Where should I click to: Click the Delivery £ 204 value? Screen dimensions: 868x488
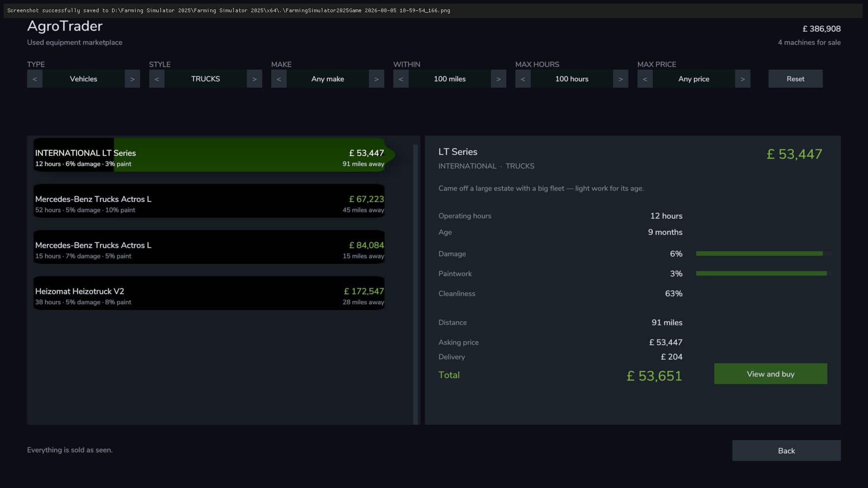pos(672,357)
